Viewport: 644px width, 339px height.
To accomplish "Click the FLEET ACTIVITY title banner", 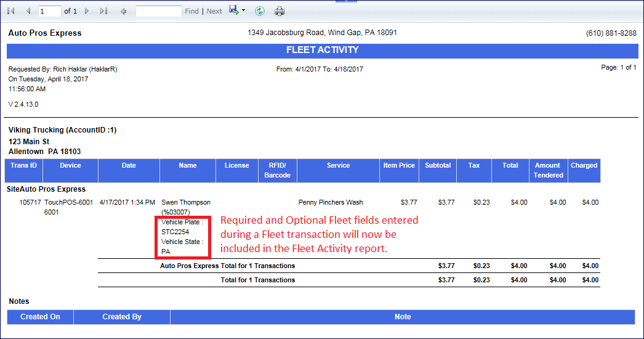I will (x=322, y=51).
